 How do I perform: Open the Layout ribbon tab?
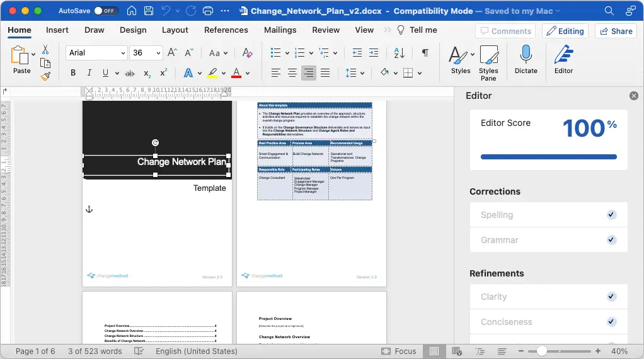[x=175, y=30]
